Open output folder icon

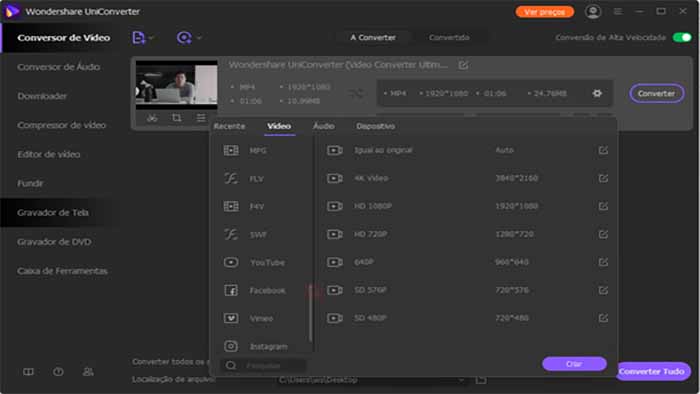point(481,380)
